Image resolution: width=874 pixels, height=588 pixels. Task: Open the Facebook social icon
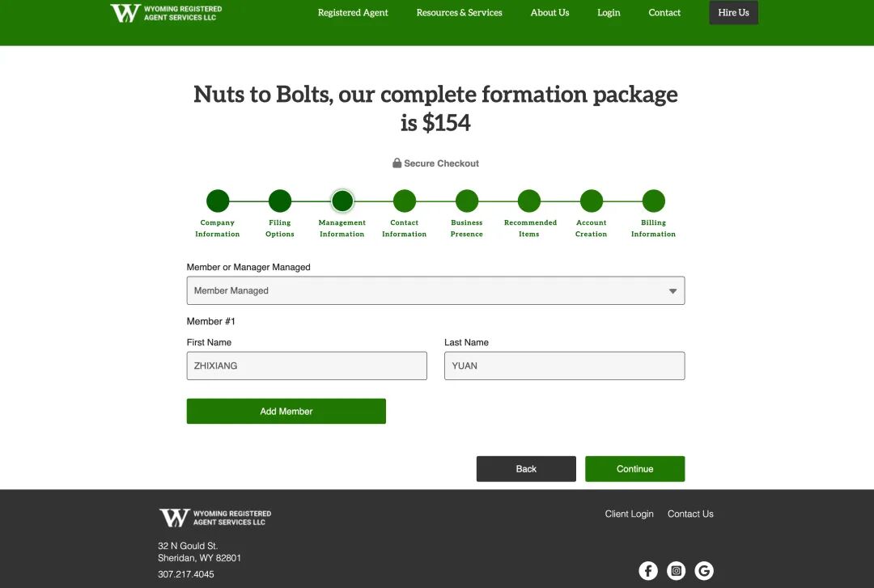click(648, 571)
